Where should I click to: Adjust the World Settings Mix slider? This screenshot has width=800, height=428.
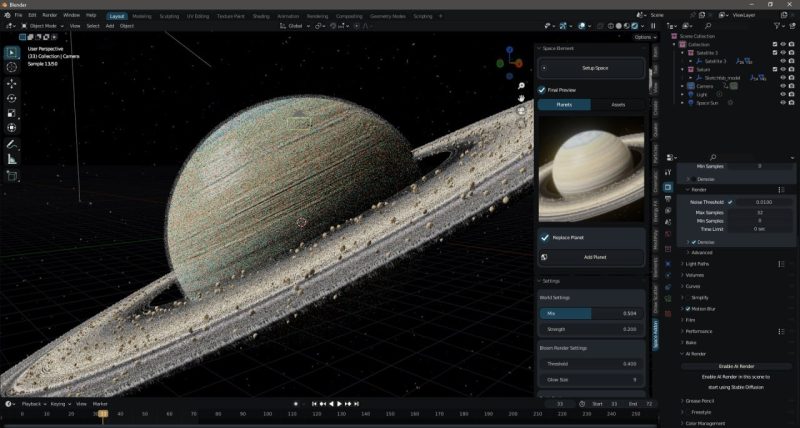click(592, 313)
